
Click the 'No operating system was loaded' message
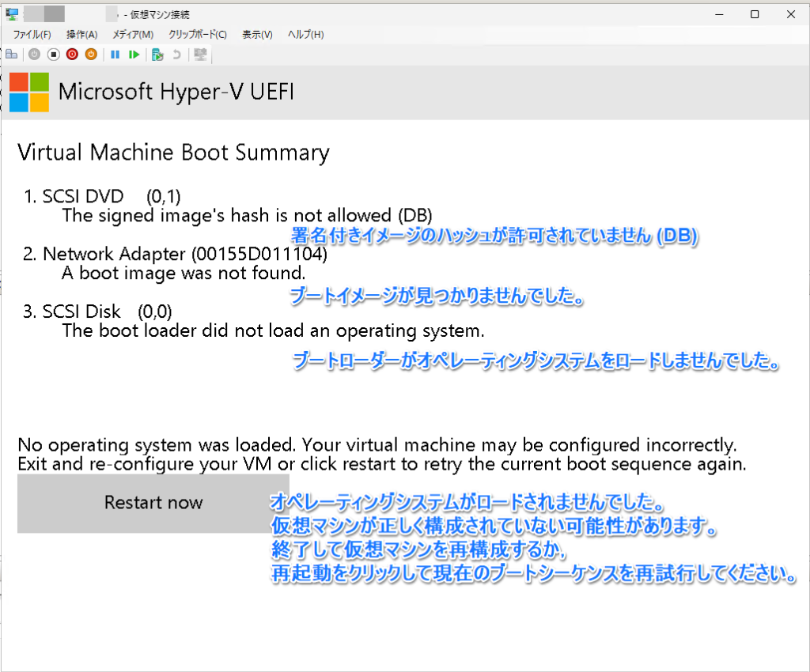382,455
